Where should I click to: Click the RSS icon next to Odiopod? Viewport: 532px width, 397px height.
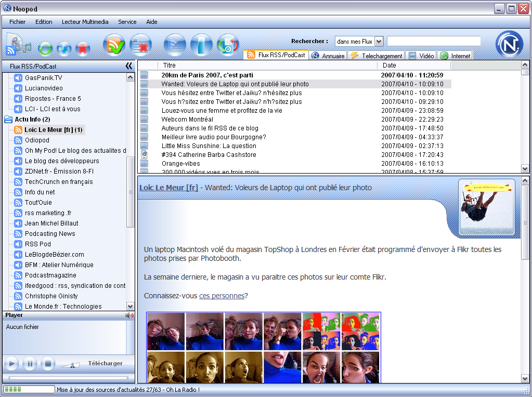tap(18, 140)
